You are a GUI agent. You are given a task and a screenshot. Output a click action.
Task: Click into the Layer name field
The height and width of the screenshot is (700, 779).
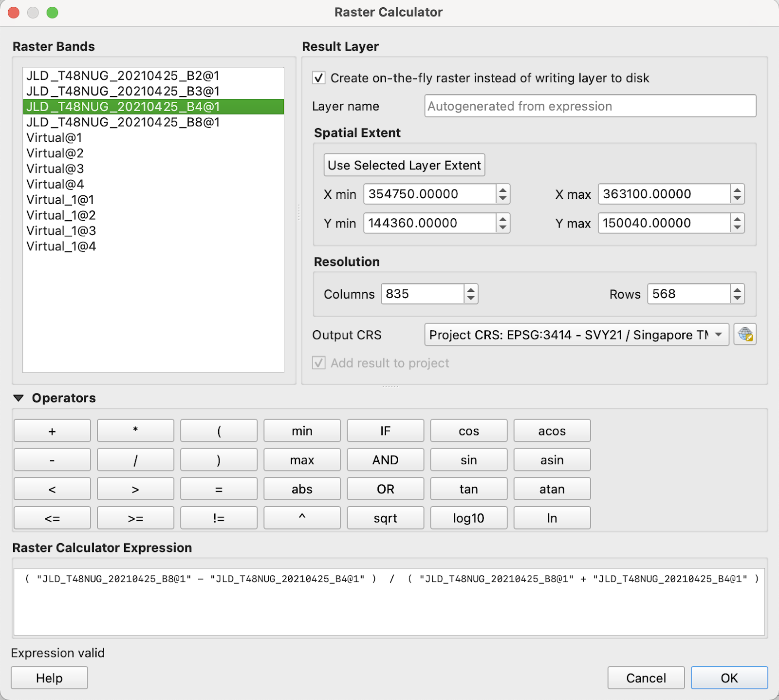click(590, 106)
